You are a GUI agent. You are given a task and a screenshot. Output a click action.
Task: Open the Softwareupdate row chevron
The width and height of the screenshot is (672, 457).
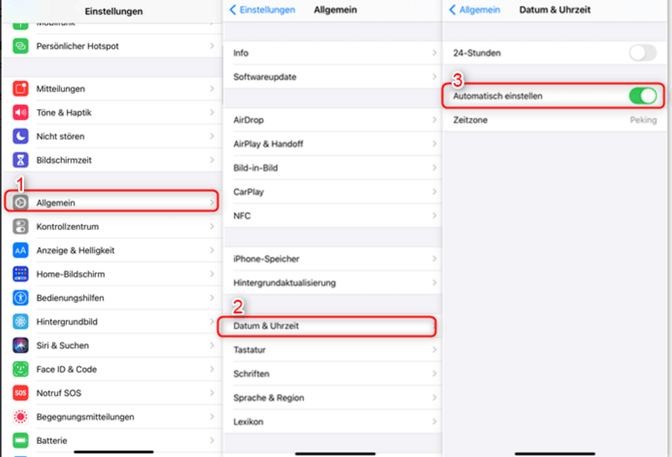pos(430,77)
